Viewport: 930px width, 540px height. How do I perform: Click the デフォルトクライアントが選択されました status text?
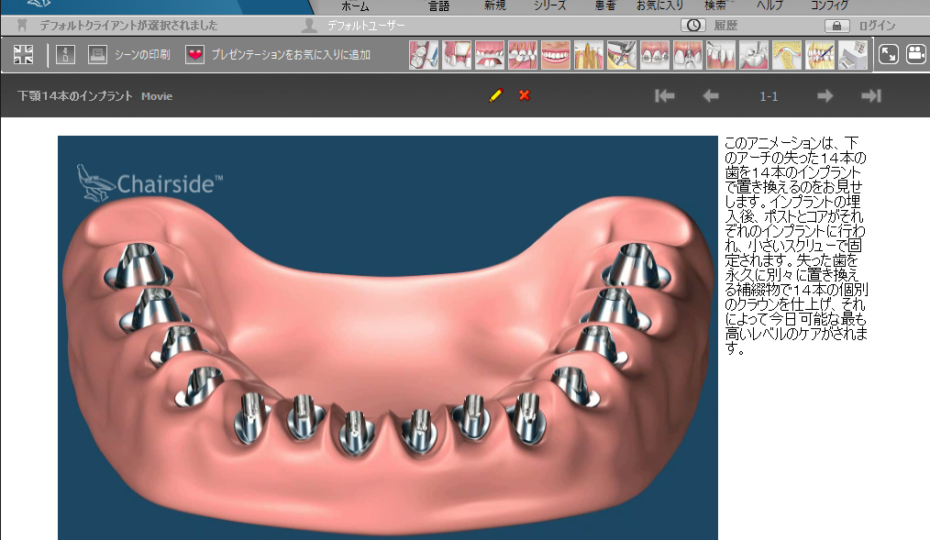coord(129,26)
